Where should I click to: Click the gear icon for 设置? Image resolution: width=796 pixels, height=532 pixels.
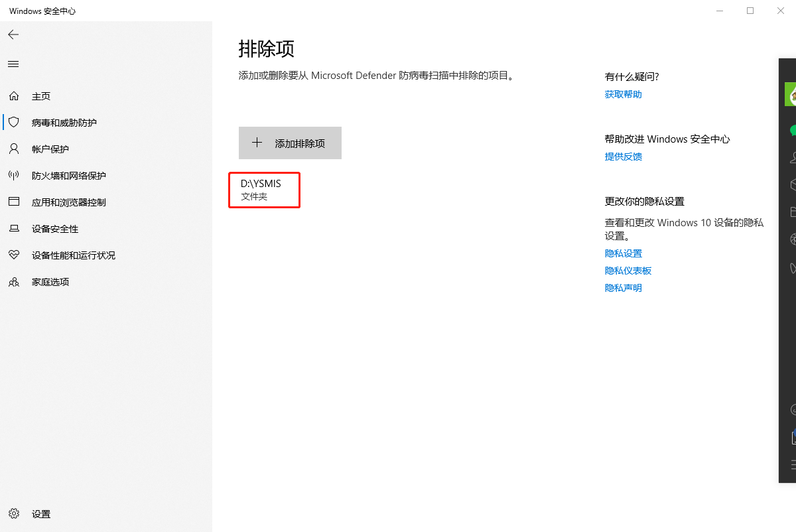click(14, 514)
